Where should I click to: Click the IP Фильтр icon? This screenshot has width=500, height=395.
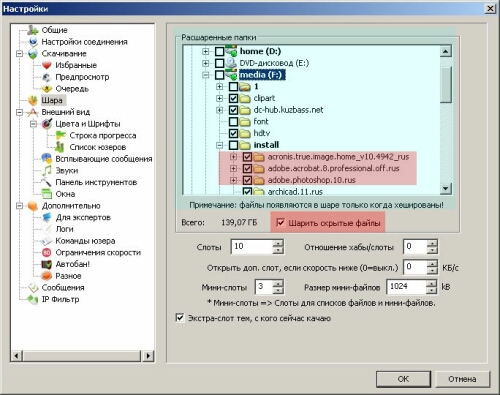(x=33, y=299)
